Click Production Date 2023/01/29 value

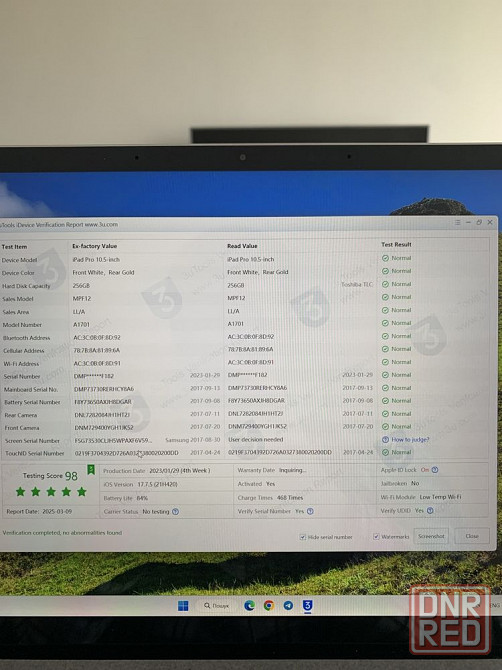click(x=179, y=470)
